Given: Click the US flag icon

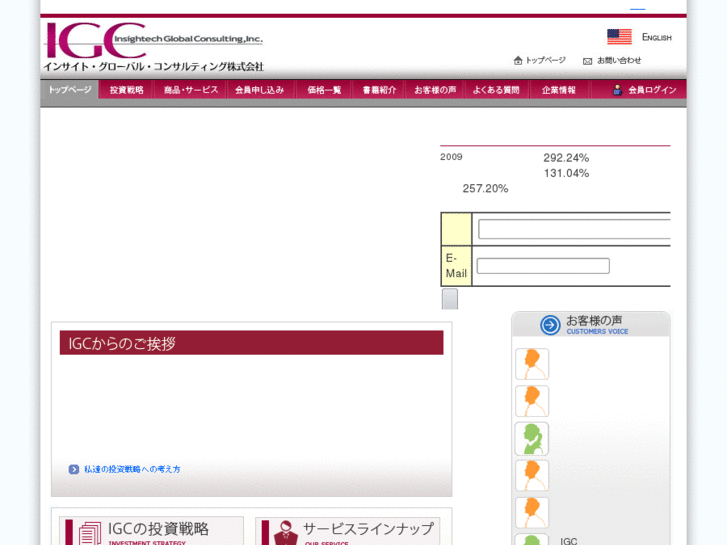Looking at the screenshot, I should click(619, 37).
